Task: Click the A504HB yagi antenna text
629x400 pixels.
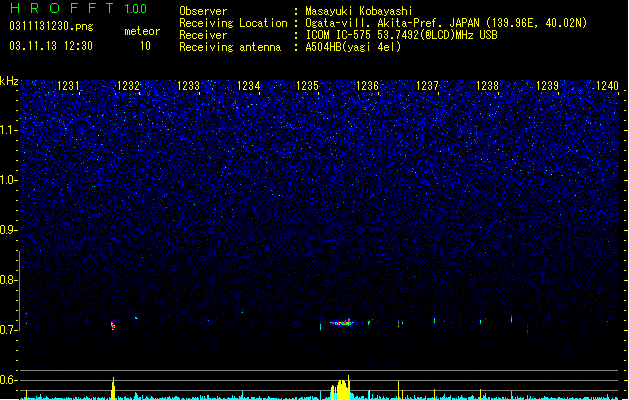Action: 353,47
